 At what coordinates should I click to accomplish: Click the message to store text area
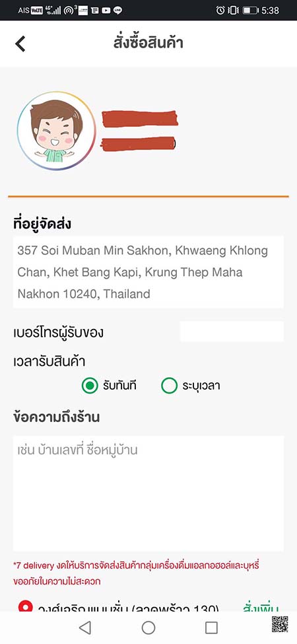(148, 493)
